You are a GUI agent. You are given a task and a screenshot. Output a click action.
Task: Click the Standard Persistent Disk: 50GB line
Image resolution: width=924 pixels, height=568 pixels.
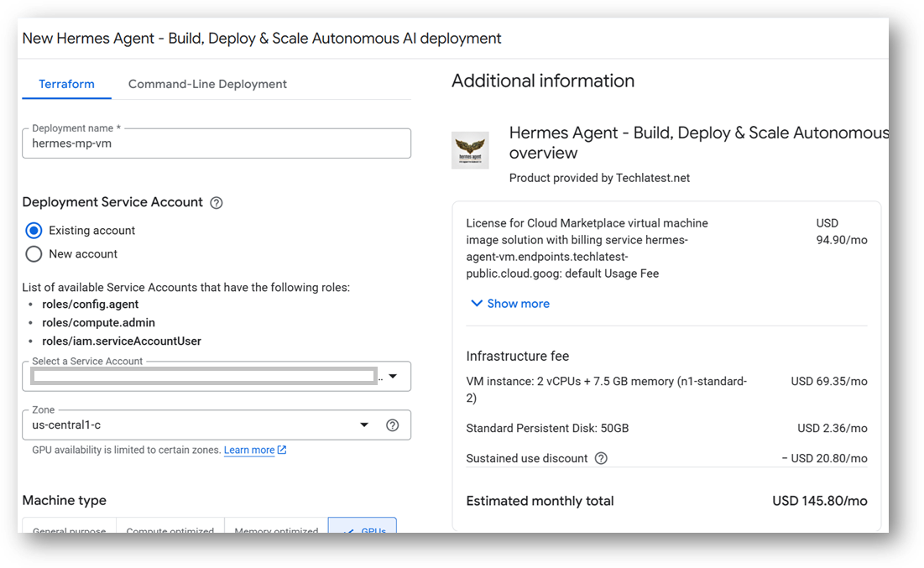click(547, 429)
